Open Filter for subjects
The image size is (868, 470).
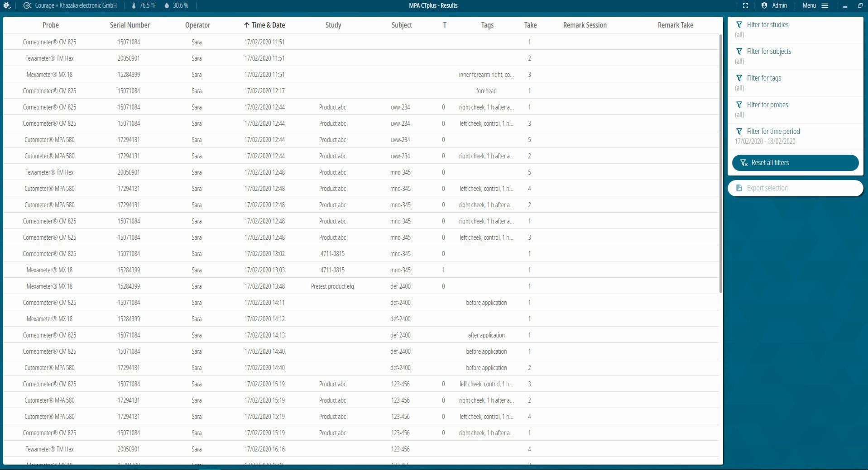point(795,56)
